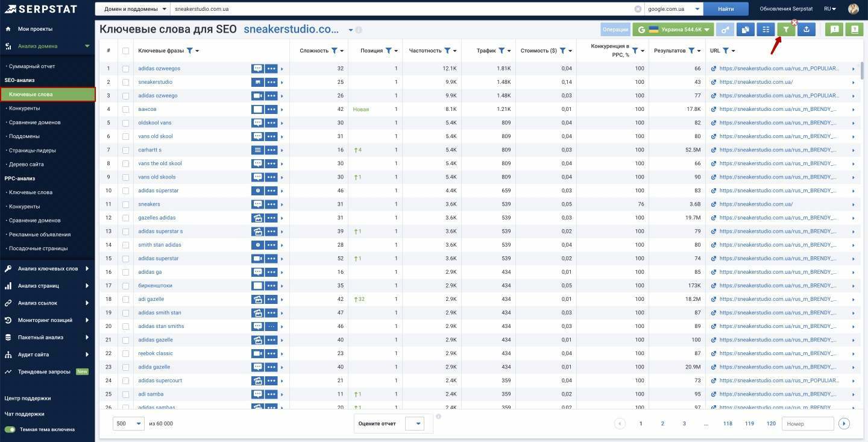
Task: Open the help book question icon
Action: pos(854,29)
